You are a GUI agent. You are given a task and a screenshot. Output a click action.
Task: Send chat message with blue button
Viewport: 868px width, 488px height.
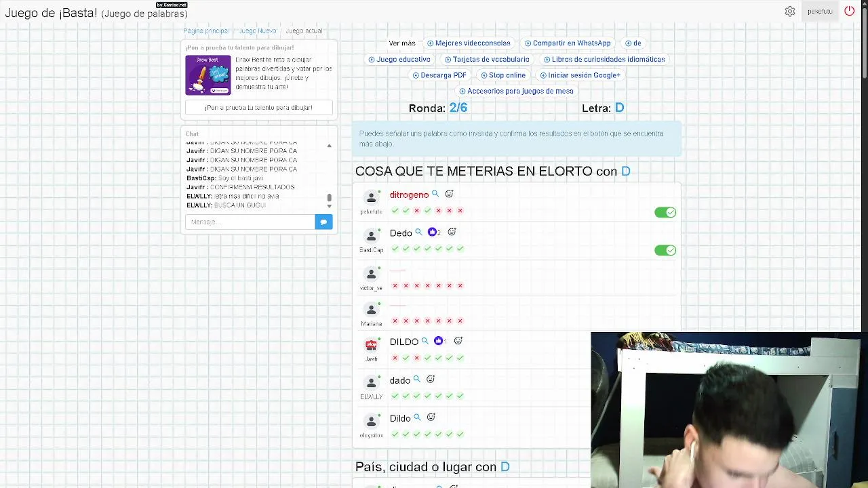coord(323,222)
